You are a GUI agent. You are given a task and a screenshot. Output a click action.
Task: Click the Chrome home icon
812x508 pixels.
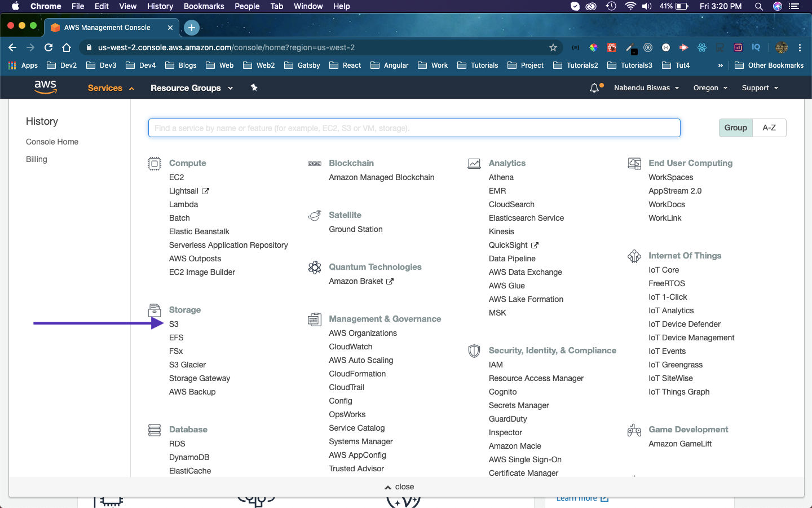(67, 47)
